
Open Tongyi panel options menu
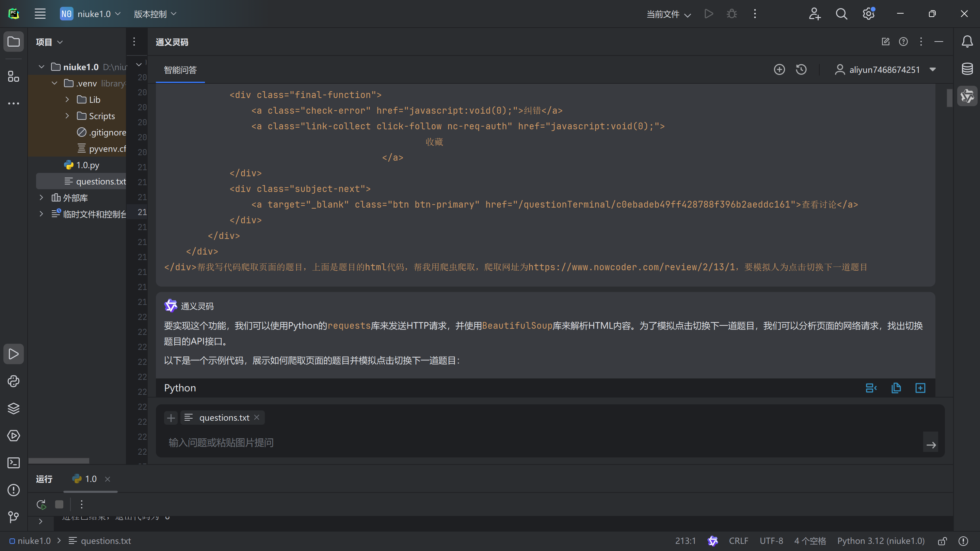point(921,42)
